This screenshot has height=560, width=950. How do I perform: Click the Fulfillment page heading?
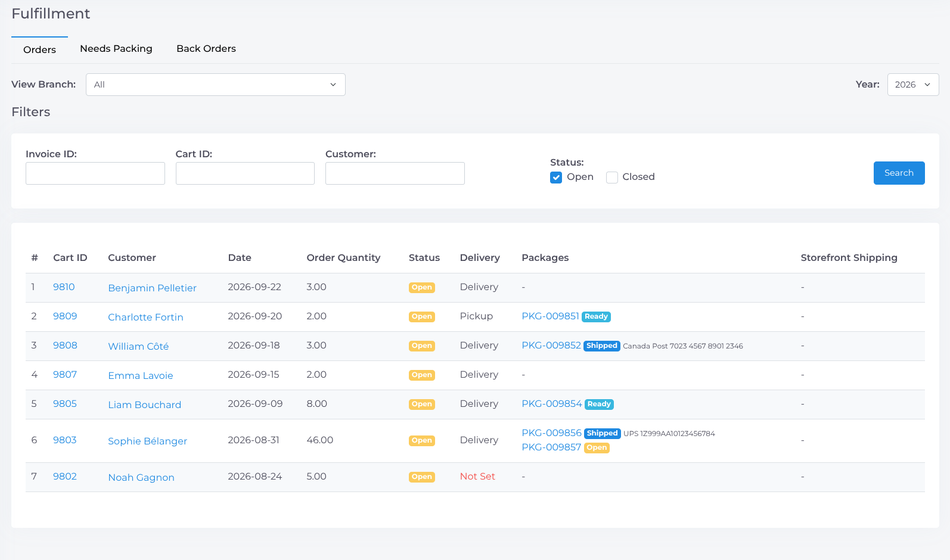tap(51, 14)
